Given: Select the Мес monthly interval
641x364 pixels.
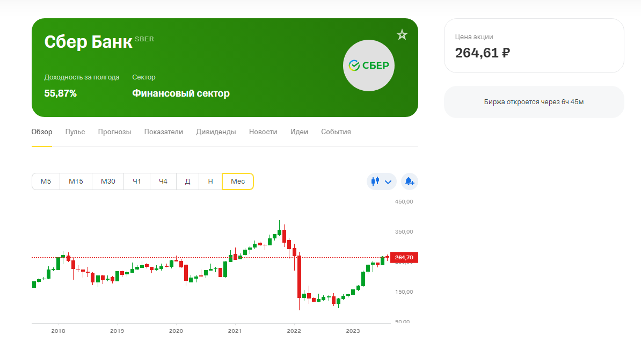Looking at the screenshot, I should [238, 181].
